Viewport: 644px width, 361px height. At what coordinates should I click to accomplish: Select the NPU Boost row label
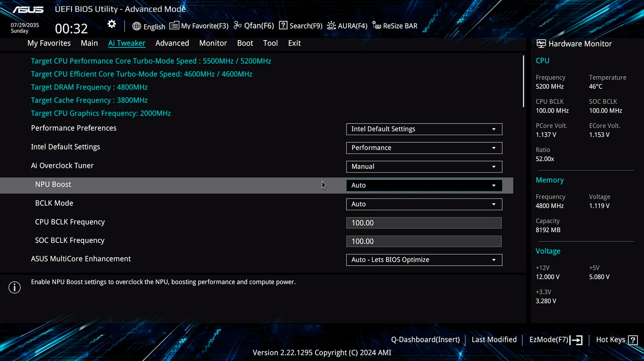(x=53, y=184)
